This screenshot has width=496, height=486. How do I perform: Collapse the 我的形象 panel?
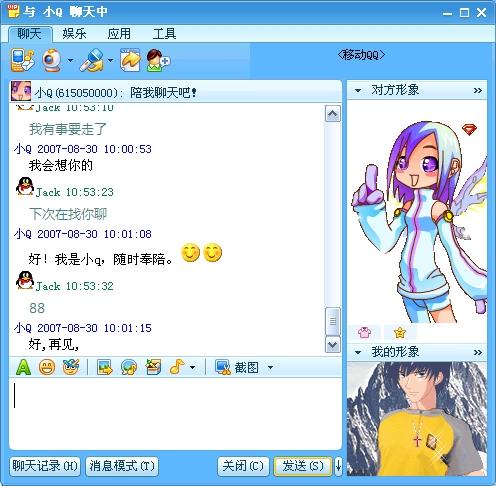pos(358,352)
